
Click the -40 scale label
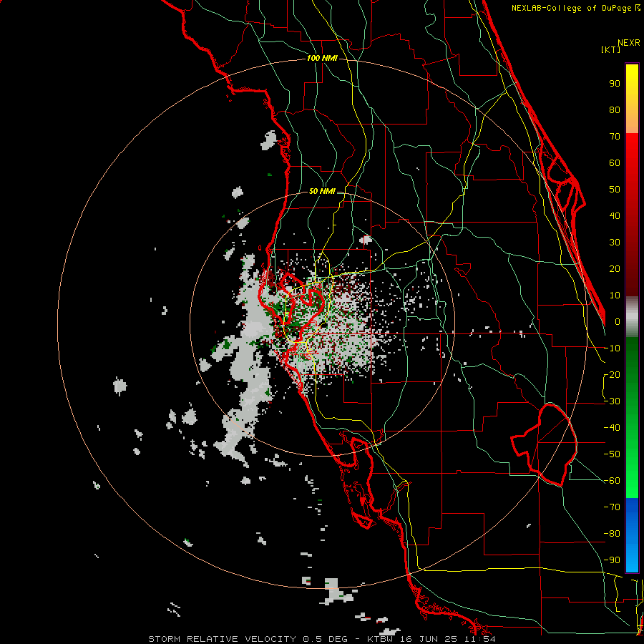point(612,428)
